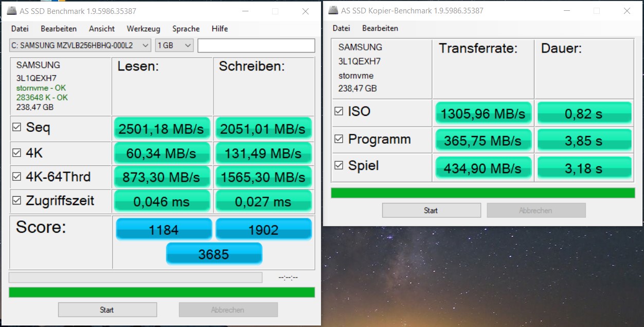Click the --:--:-- elapsed time indicator
The height and width of the screenshot is (327, 644).
pos(288,278)
